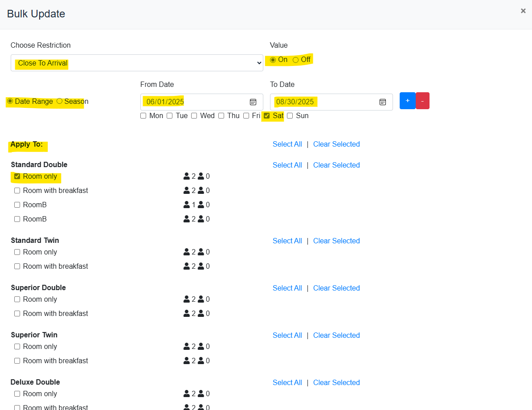This screenshot has width=532, height=410.
Task: Close the Bulk Update dialog
Action: tap(523, 11)
